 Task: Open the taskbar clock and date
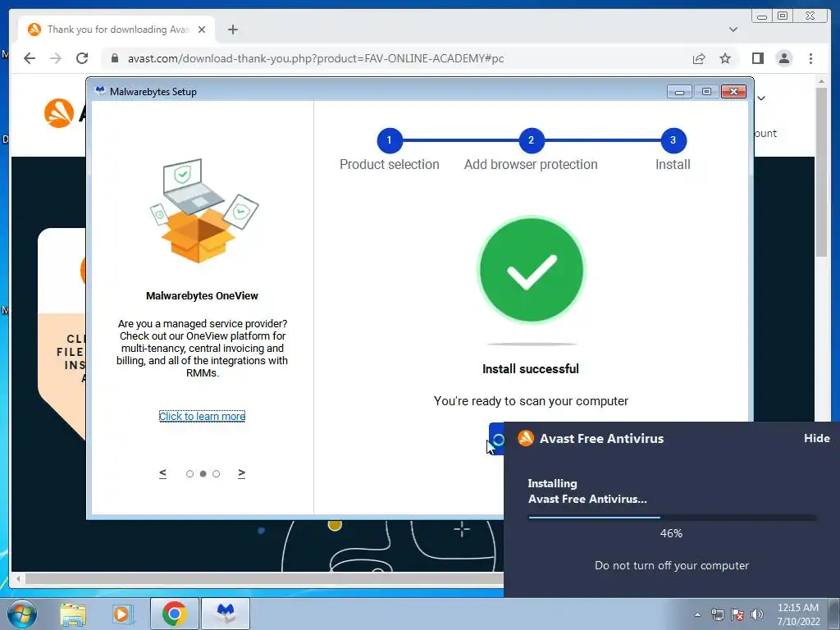(x=798, y=614)
